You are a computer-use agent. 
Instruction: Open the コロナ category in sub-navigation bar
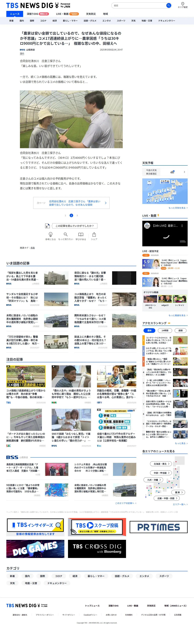click(x=43, y=21)
